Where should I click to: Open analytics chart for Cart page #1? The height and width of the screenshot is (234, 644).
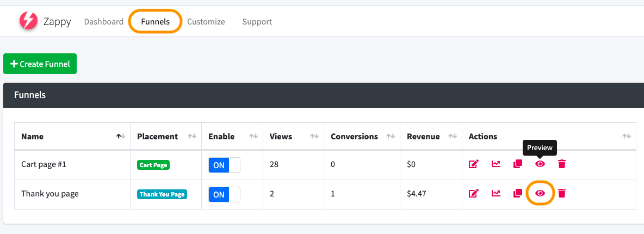click(496, 164)
